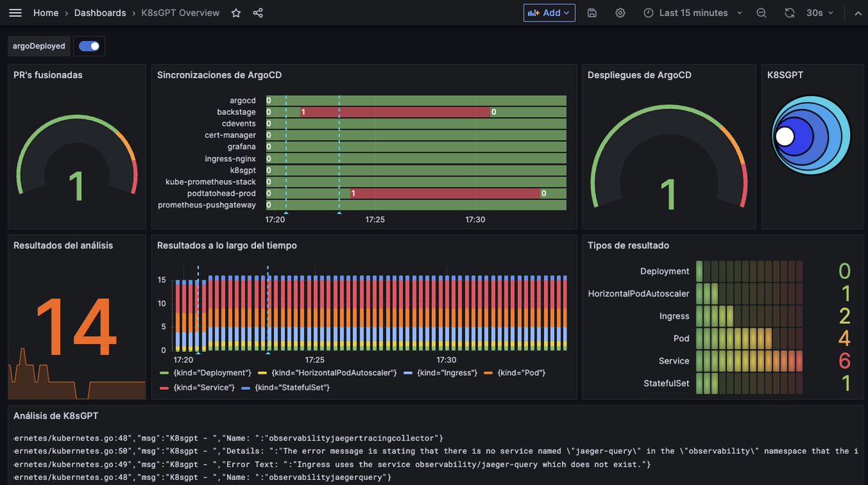This screenshot has height=485, width=868.
Task: Open the Análisis de K8sGPT panel title
Action: coord(56,416)
